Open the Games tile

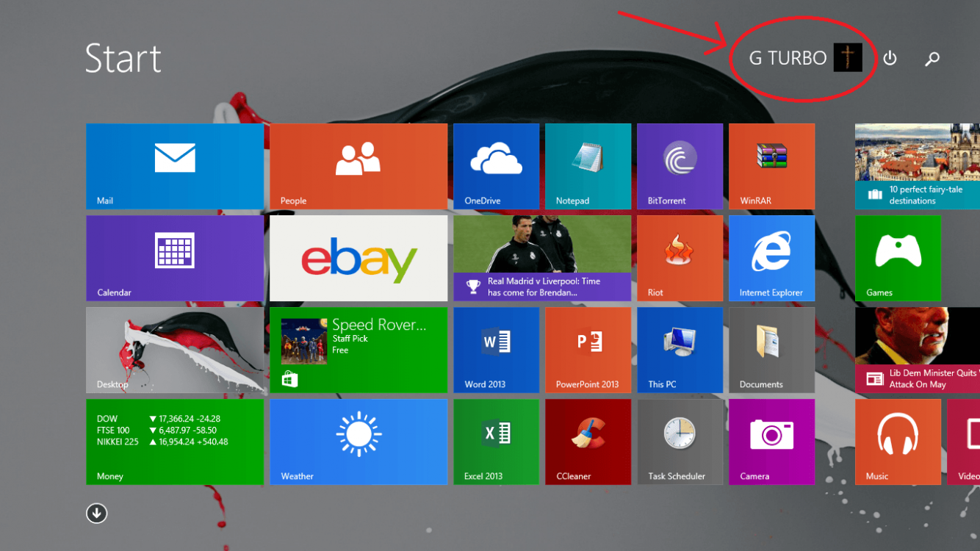[898, 259]
